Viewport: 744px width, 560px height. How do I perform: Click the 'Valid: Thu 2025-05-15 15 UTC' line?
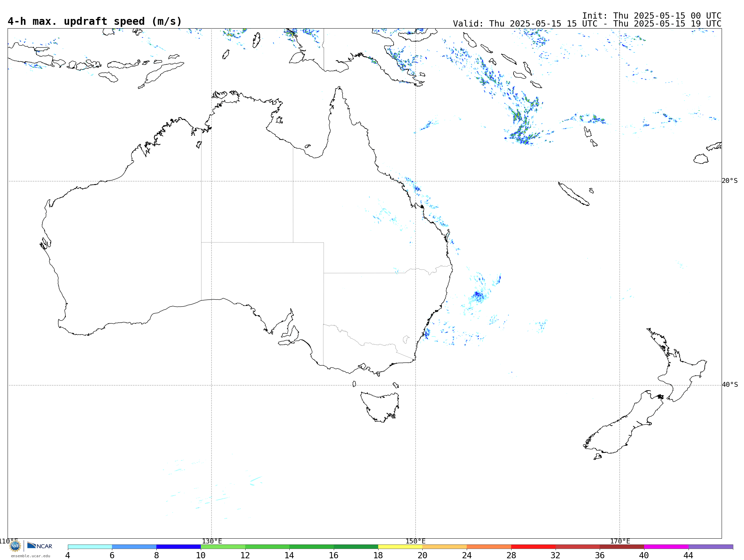click(587, 24)
